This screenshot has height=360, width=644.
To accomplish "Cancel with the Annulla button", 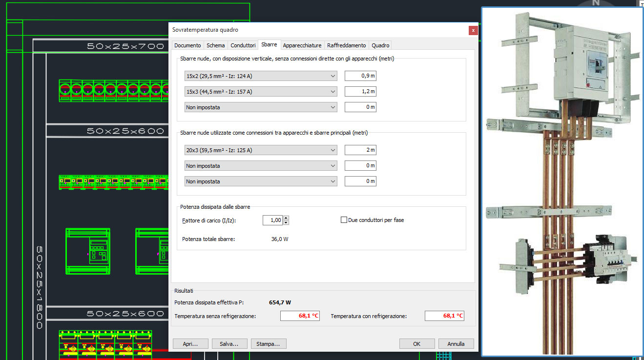I will (x=456, y=344).
